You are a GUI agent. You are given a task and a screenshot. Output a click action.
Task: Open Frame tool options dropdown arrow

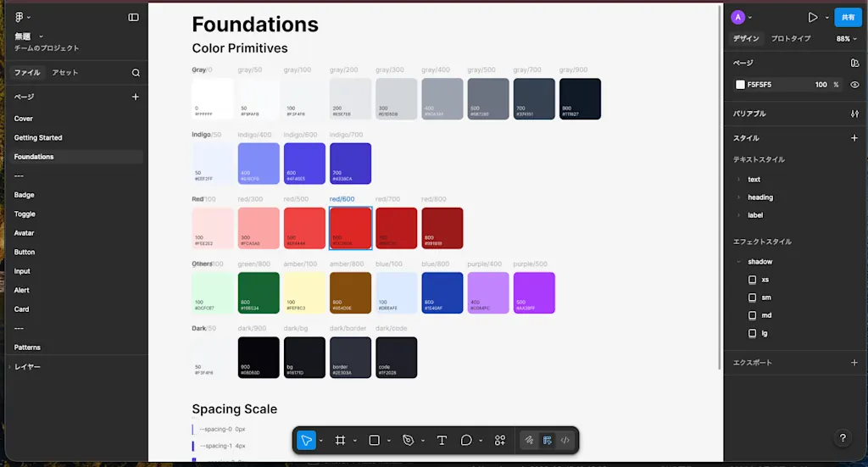click(x=355, y=441)
